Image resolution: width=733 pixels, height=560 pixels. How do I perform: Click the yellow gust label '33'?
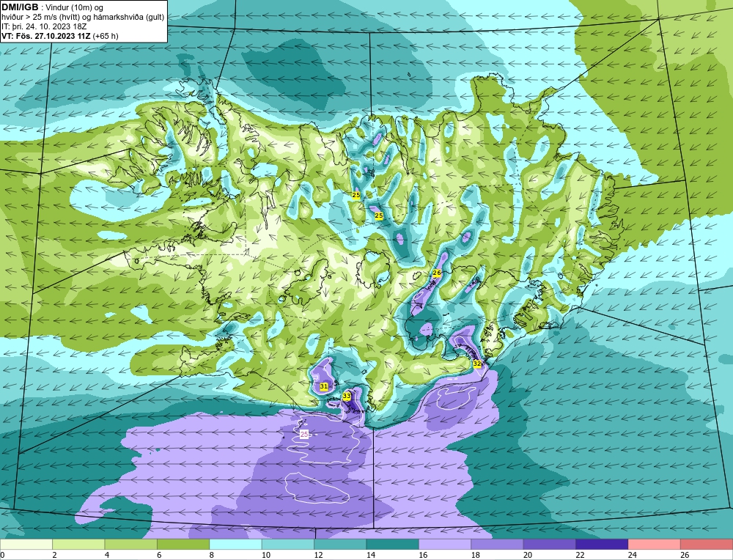(x=347, y=396)
